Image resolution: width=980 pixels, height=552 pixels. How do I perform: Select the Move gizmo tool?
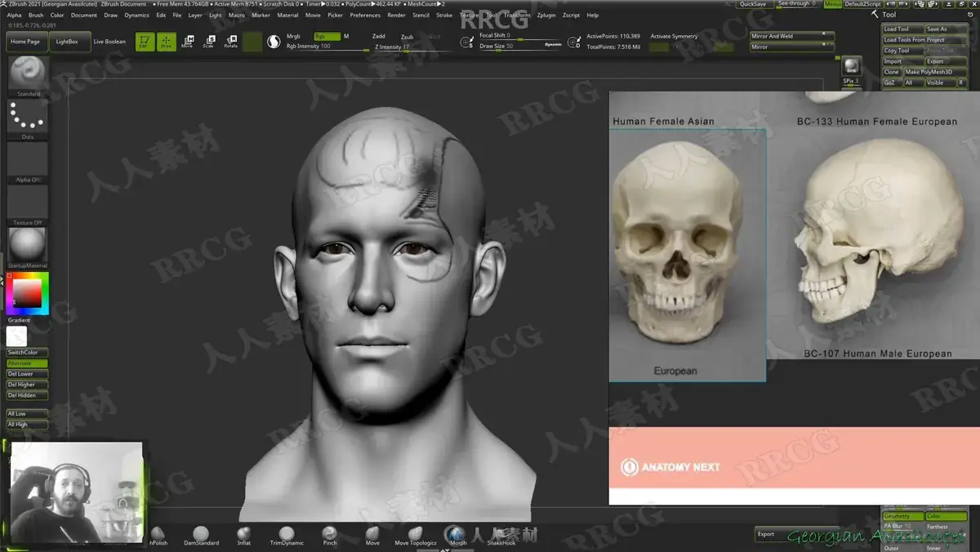[187, 42]
